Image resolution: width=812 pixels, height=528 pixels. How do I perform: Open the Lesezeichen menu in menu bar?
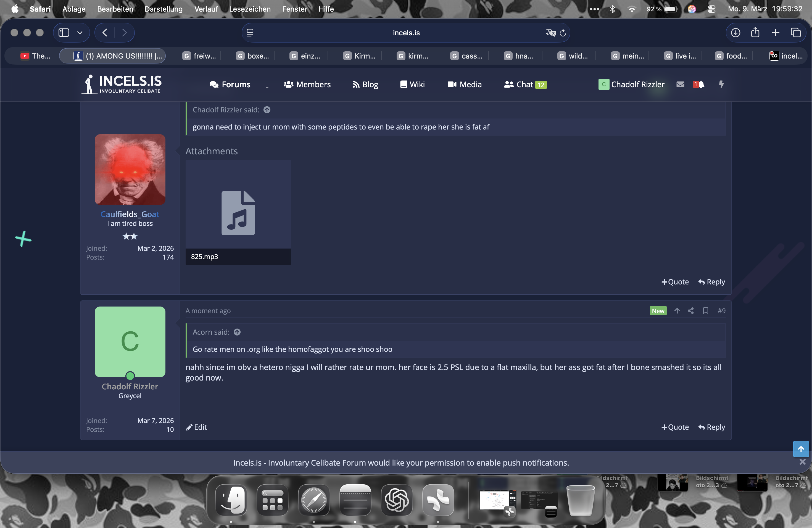tap(249, 9)
